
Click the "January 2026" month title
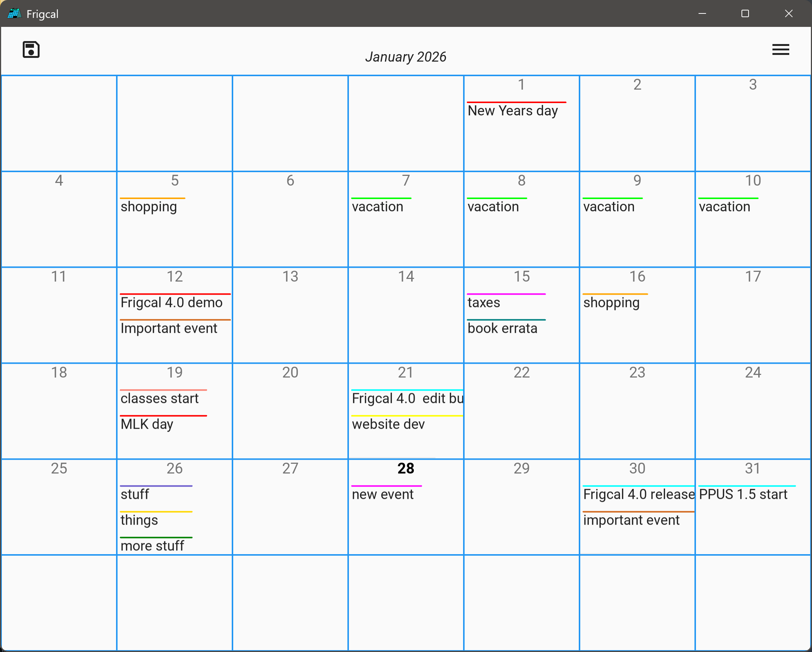pyautogui.click(x=406, y=57)
